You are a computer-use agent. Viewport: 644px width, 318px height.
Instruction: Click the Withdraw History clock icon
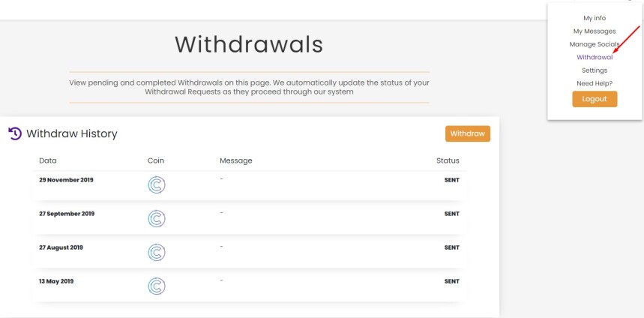point(15,133)
